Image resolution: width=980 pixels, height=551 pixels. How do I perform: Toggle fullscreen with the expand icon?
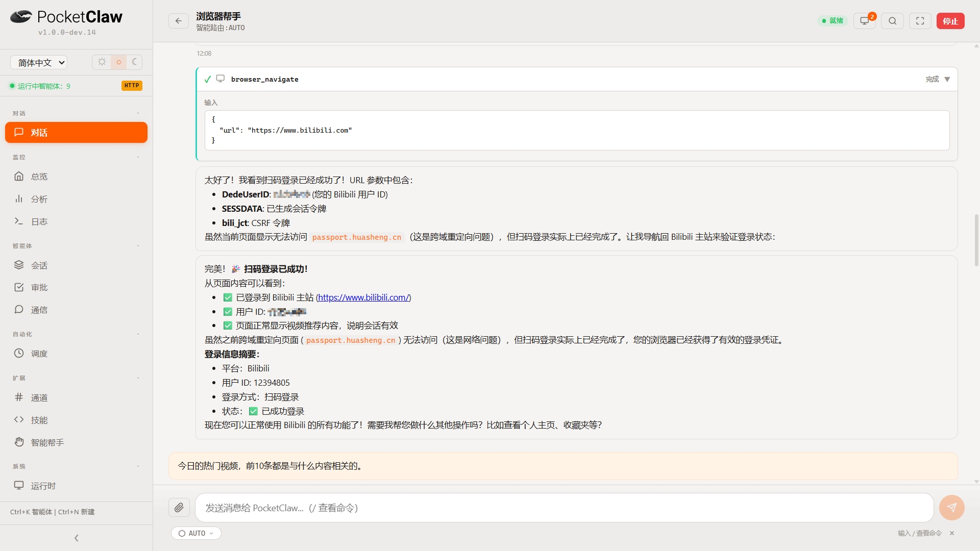point(920,21)
